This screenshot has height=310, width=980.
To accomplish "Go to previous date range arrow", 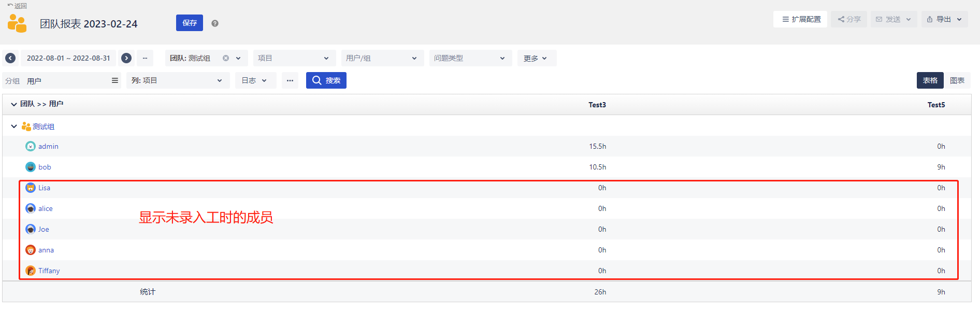I will coord(10,58).
